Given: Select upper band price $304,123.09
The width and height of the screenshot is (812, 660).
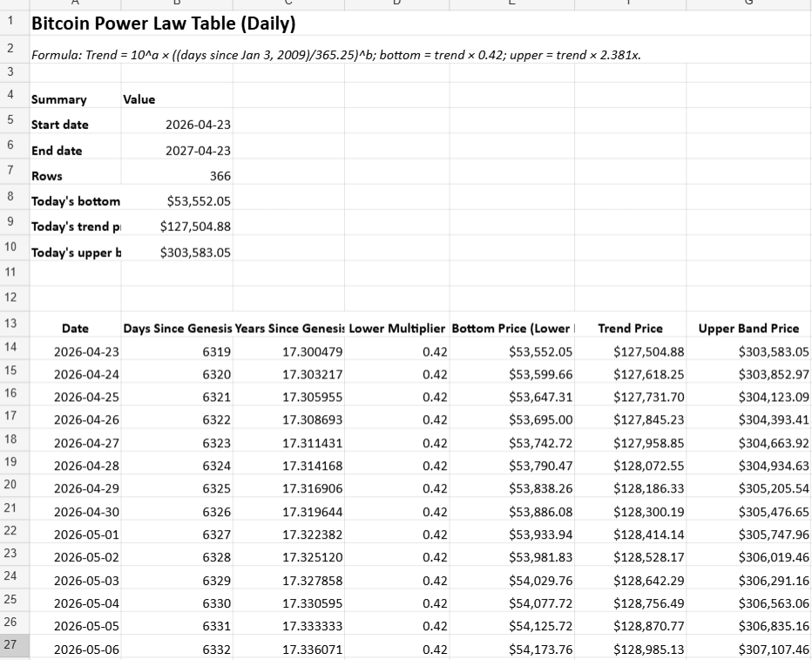Looking at the screenshot, I should [748, 394].
